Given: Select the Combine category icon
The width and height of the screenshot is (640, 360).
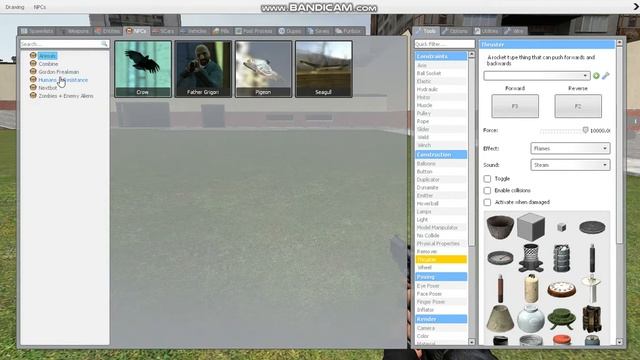Looking at the screenshot, I should [x=33, y=64].
